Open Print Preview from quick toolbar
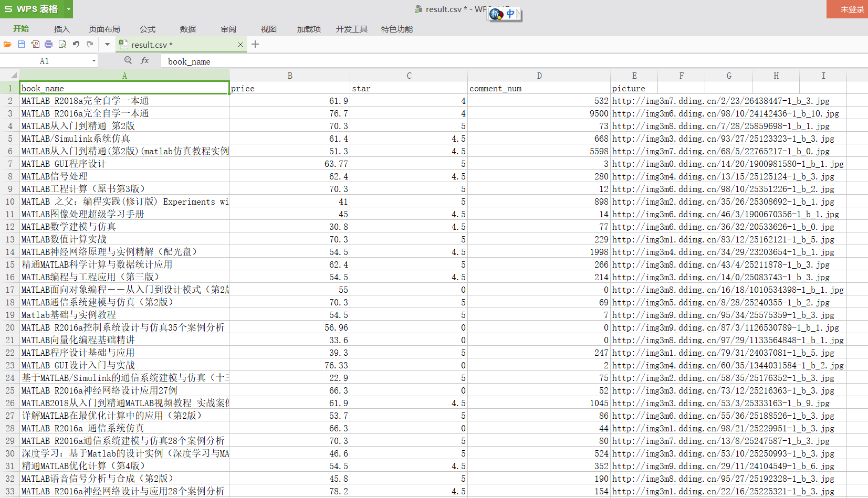868x498 pixels. (x=62, y=45)
